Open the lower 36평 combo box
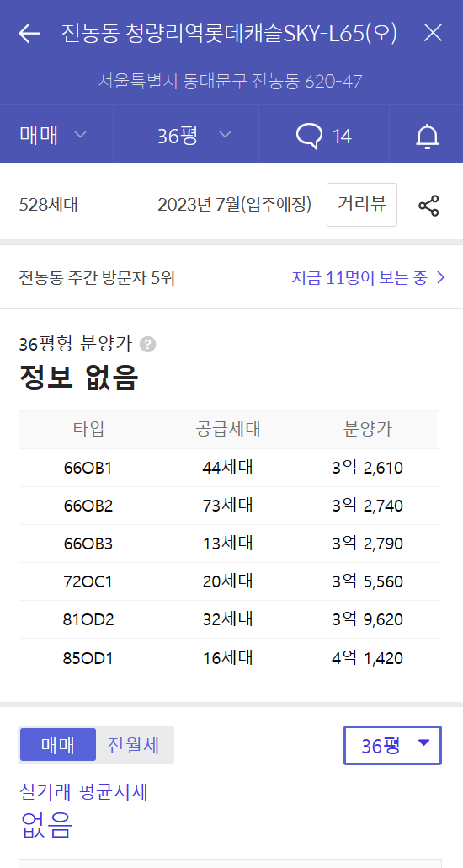 [393, 745]
